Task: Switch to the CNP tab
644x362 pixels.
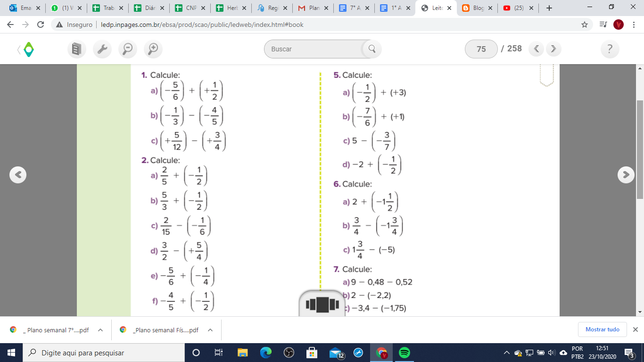Action: click(x=190, y=8)
